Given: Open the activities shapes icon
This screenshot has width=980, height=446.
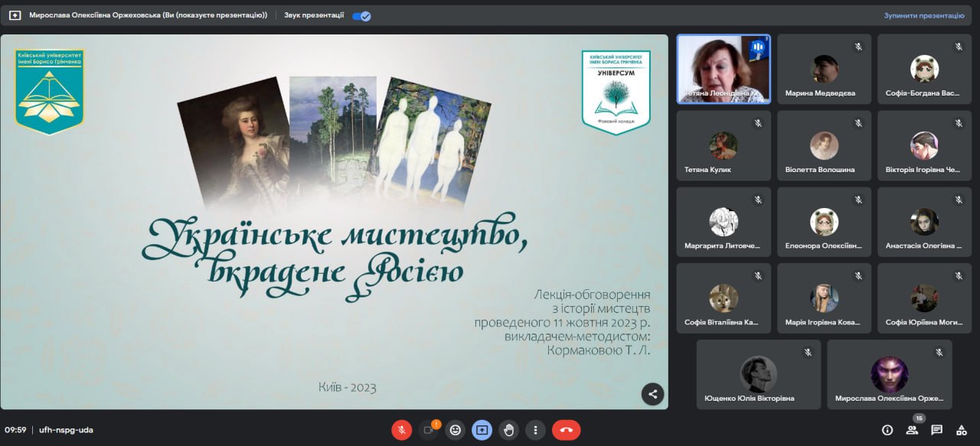Looking at the screenshot, I should click(961, 430).
